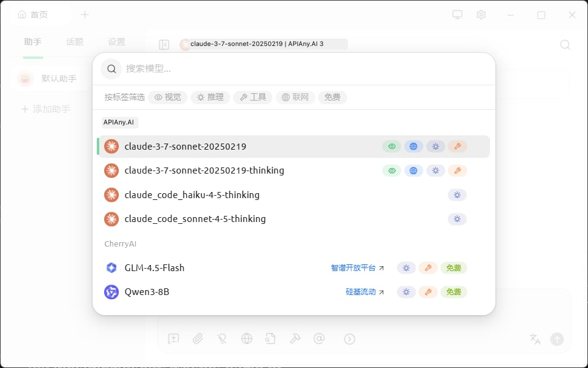The height and width of the screenshot is (368, 588).
Task: Click wrench tool badge on GLM-4.5-Flash
Action: click(x=428, y=268)
